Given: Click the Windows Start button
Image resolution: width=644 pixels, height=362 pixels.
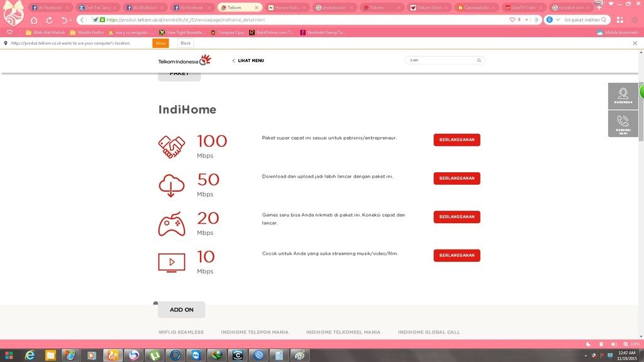Looking at the screenshot, I should point(9,356).
